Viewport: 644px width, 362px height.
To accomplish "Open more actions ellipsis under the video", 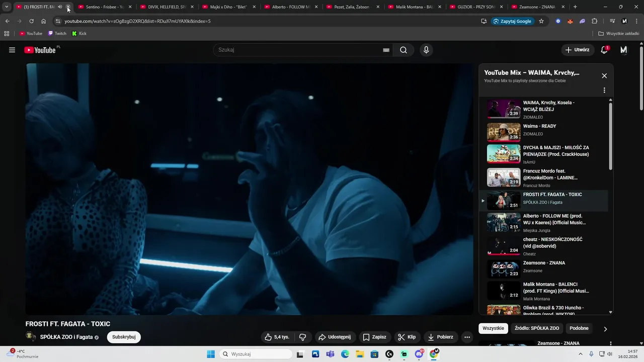I will pos(467,337).
